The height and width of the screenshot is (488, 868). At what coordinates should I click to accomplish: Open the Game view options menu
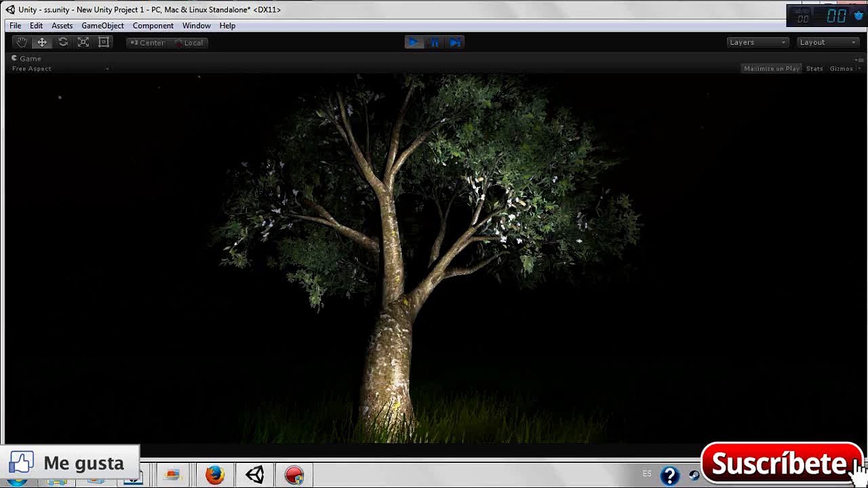860,59
